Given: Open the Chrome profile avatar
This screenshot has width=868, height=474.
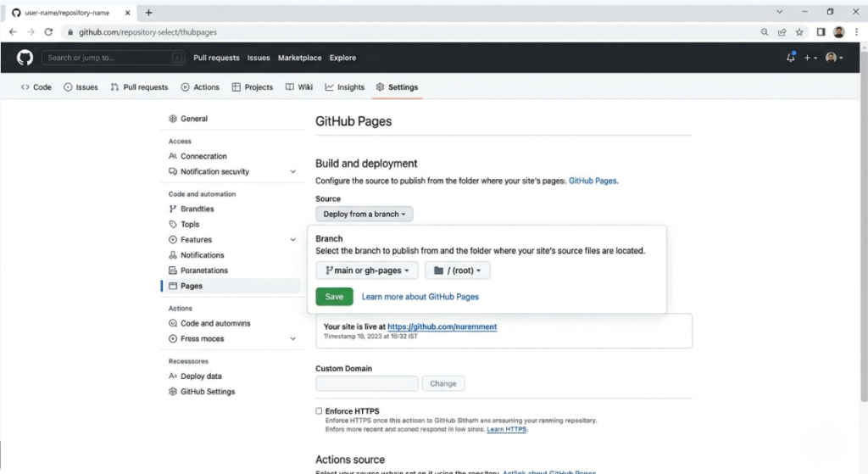Looking at the screenshot, I should (838, 32).
